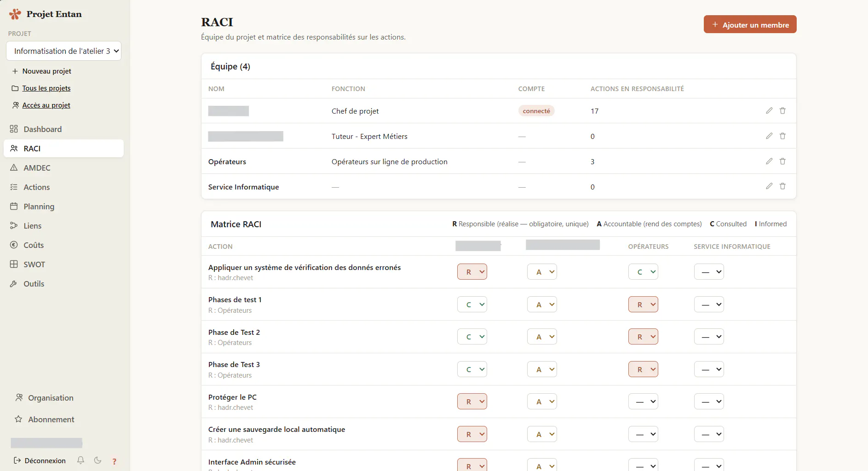Open the Abonnement page
Screen dimensions: 868x471
tap(44, 419)
